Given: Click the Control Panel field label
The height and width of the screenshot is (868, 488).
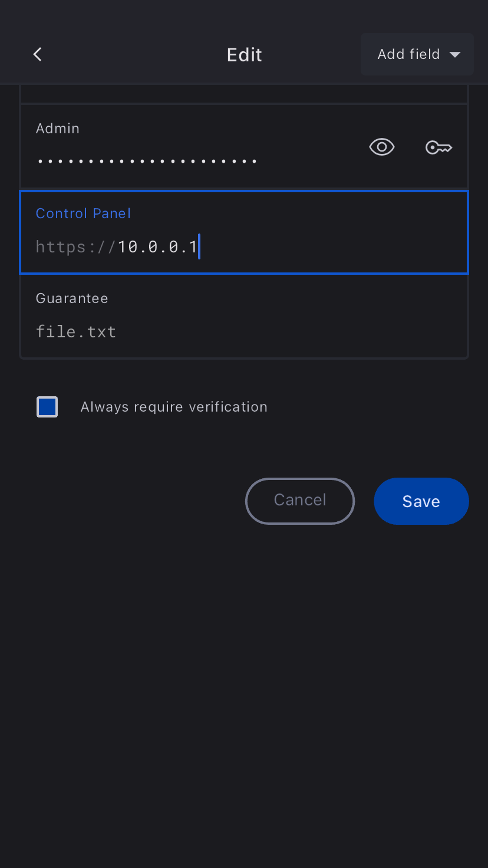Looking at the screenshot, I should tap(83, 213).
